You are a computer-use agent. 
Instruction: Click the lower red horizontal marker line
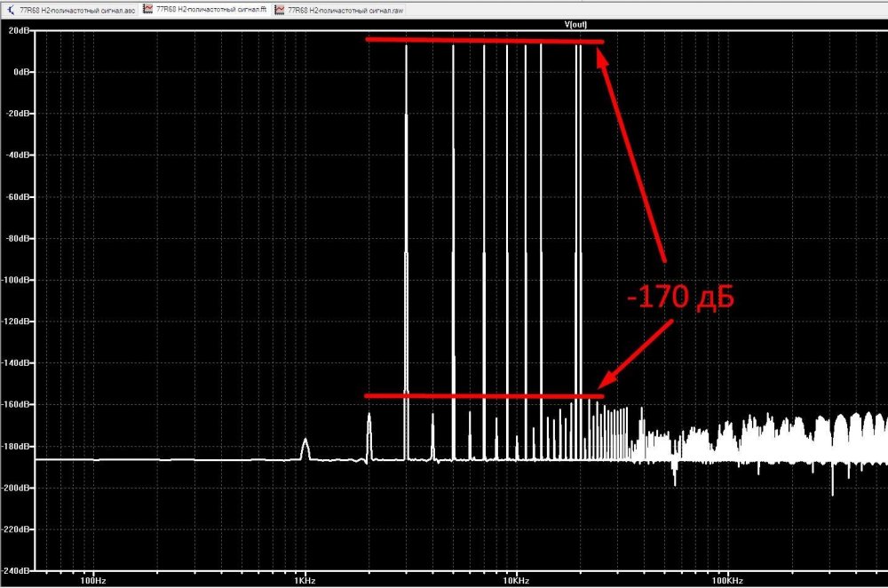484,395
